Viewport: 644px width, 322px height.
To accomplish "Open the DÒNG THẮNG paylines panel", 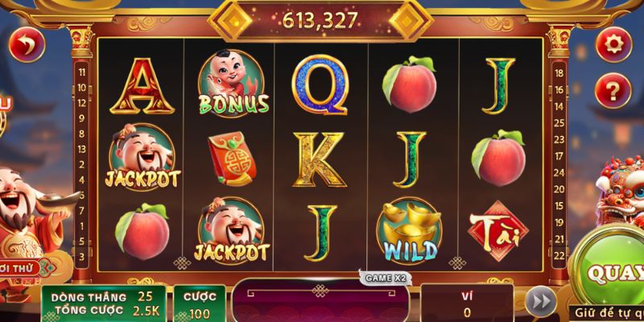I will [104, 303].
